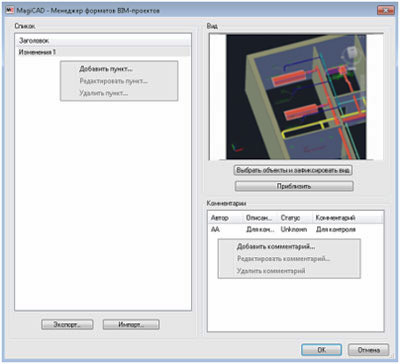Choose "Редактировать комментарий..." menu item

pos(283,259)
